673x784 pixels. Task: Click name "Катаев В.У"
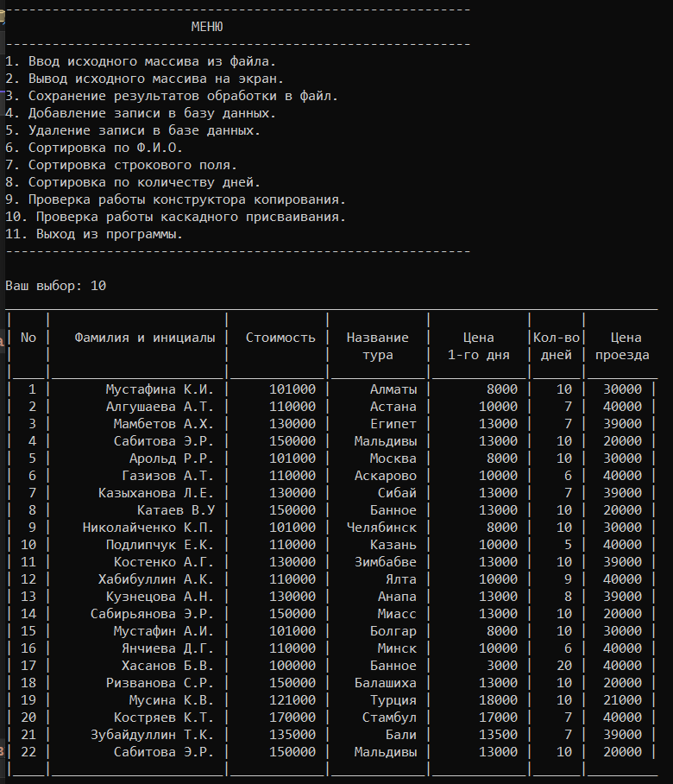(176, 510)
